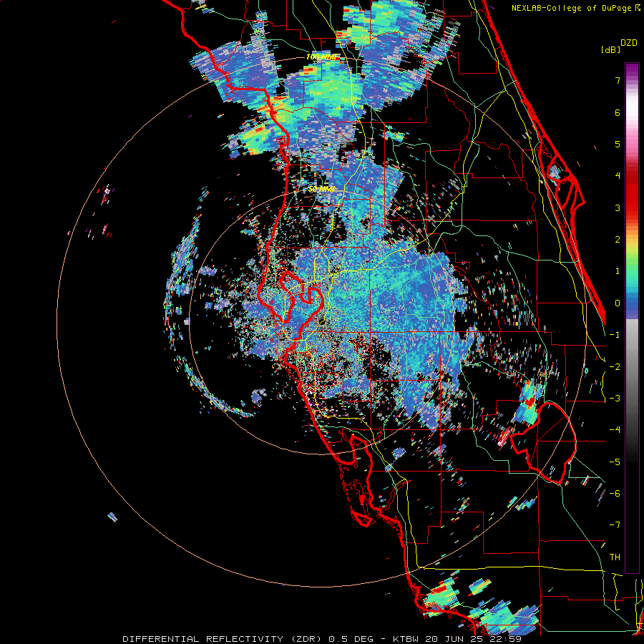Click the 2 dB scale value

point(618,240)
